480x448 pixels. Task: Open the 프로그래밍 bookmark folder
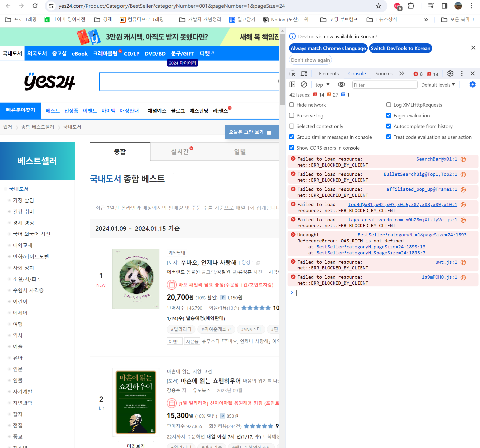point(21,20)
